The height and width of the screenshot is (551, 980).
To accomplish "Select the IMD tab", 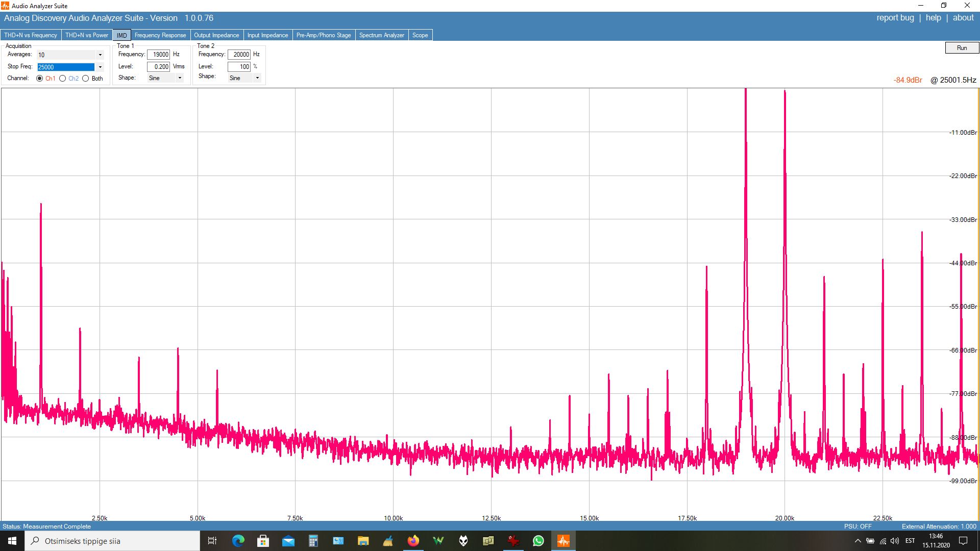I will tap(121, 35).
